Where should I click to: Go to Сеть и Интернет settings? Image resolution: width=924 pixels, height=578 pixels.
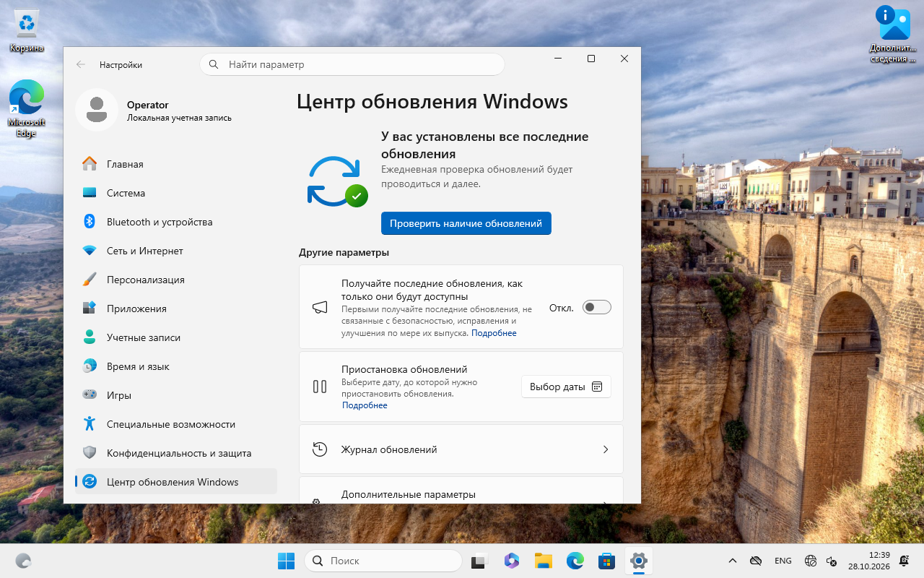pyautogui.click(x=176, y=251)
